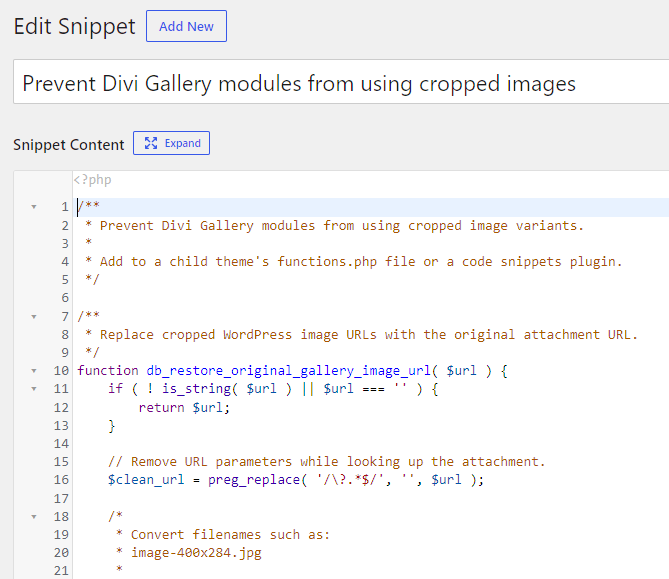Click the $clean_url variable on line 16
The image size is (669, 579).
tap(146, 480)
